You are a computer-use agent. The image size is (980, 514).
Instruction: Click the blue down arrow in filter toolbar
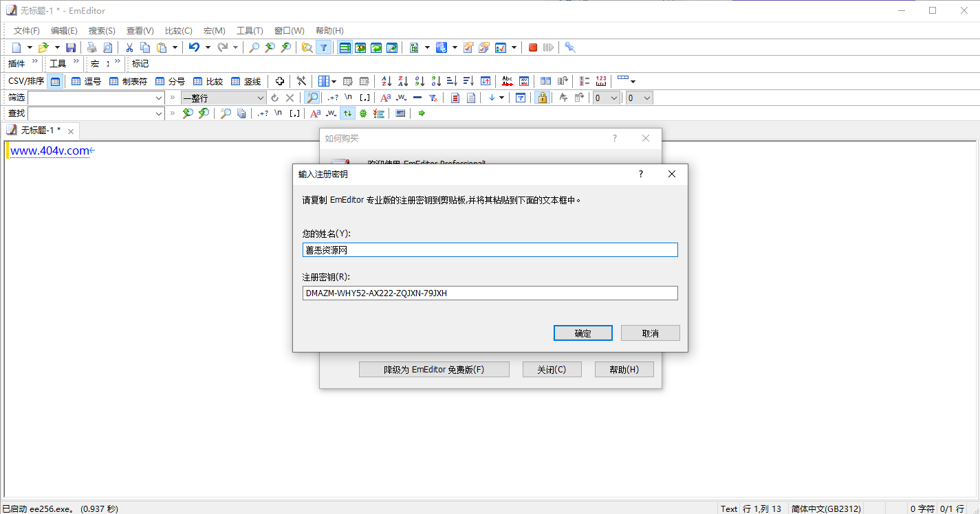(492, 98)
